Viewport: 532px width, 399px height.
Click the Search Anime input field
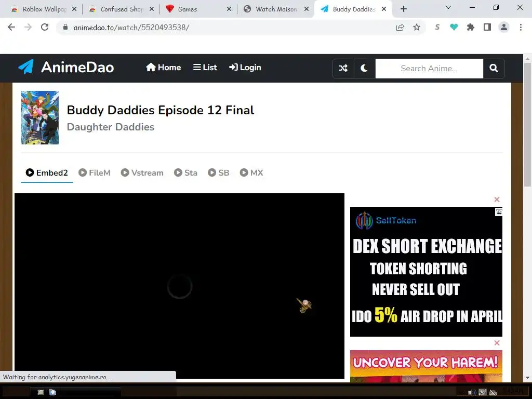429,69
